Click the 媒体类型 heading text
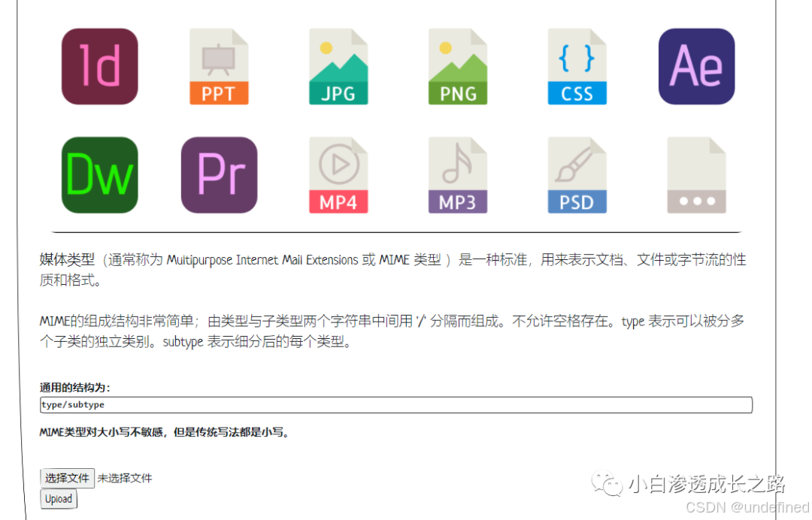812x520 pixels. tap(68, 260)
